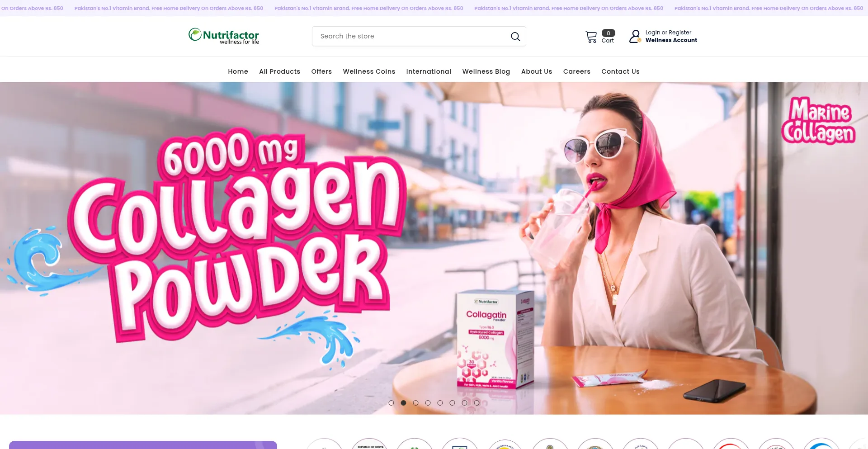
Task: Open Wellness Coins page
Action: pos(369,71)
